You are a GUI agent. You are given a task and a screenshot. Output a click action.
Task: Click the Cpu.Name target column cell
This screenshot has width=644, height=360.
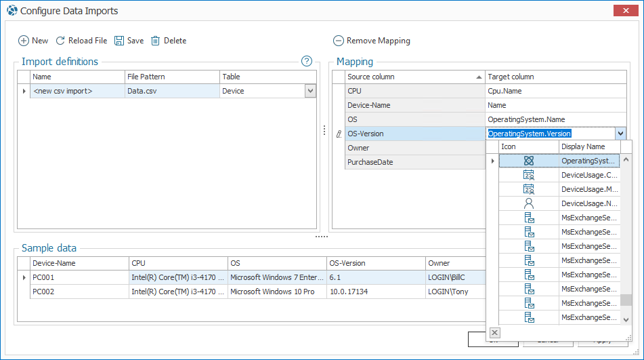tap(556, 91)
